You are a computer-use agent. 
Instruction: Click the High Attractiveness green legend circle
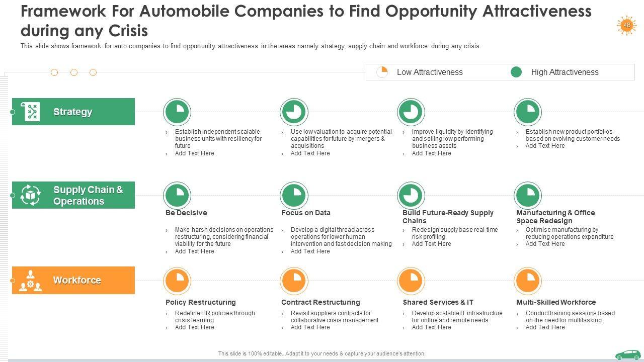tap(516, 72)
